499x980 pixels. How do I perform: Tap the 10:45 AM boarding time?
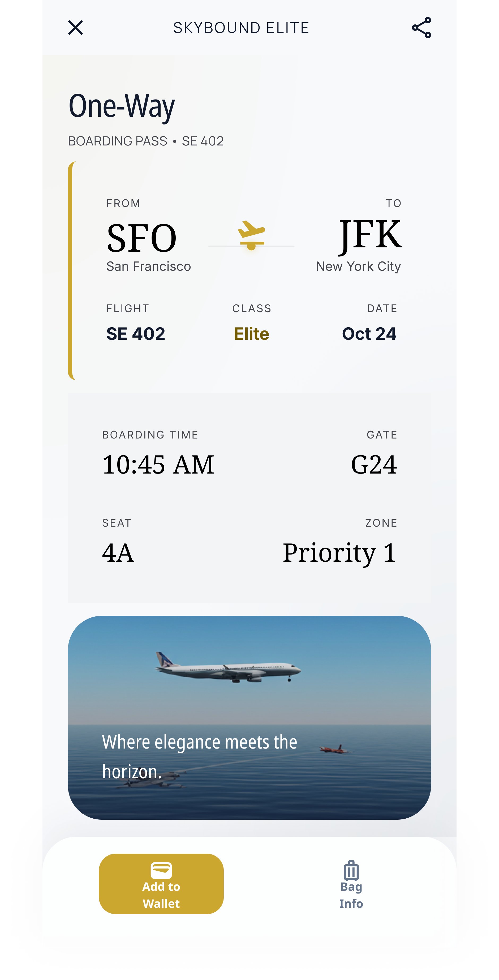click(x=158, y=465)
